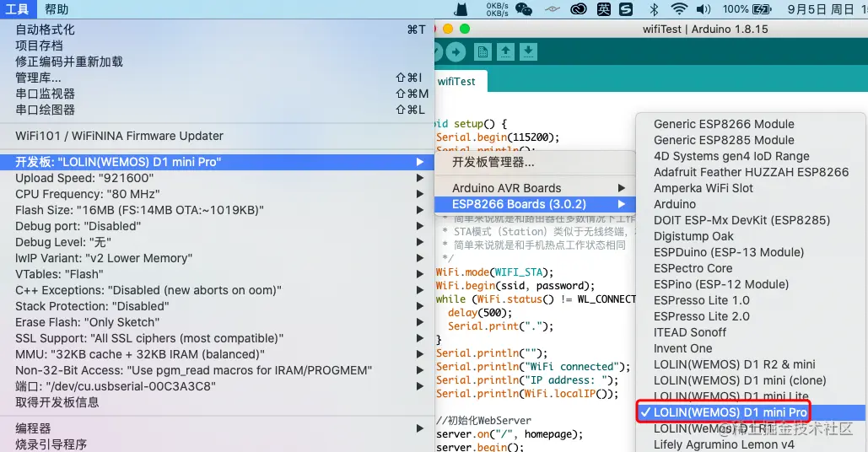
Task: Choose ITEAD Sonoff board
Action: tap(751, 332)
